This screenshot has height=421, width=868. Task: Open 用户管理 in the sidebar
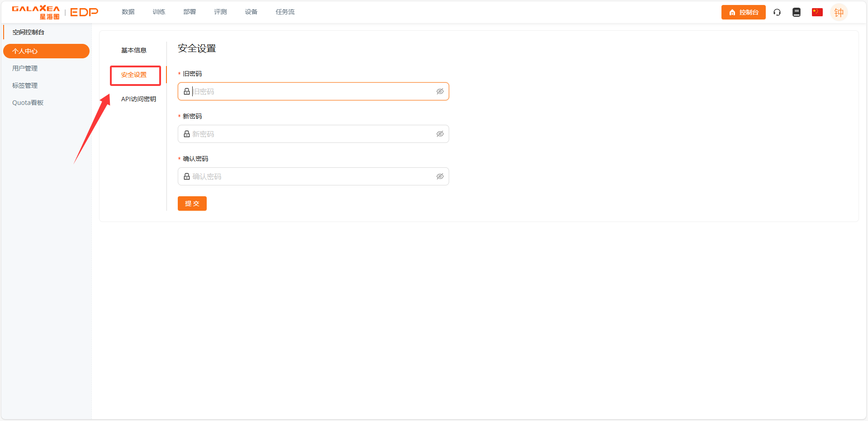point(25,68)
